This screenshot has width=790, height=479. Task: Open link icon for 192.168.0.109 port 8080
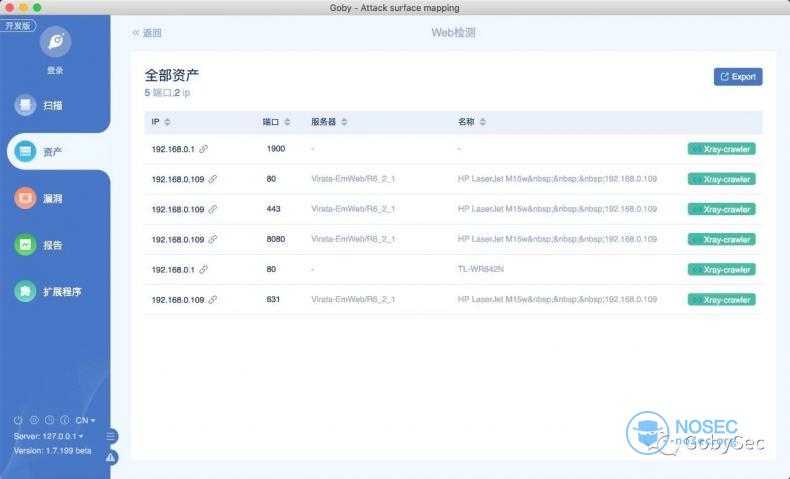pos(213,240)
